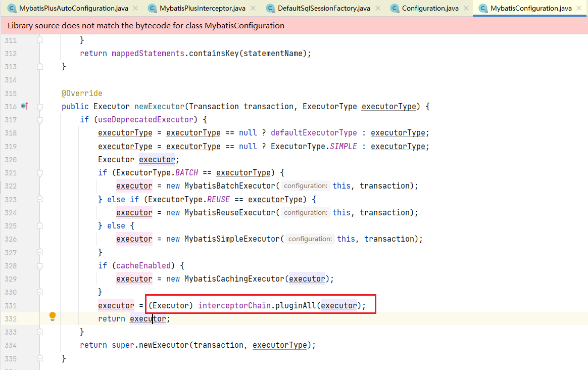Click line number 326 in the gutter
The width and height of the screenshot is (588, 370).
10,239
